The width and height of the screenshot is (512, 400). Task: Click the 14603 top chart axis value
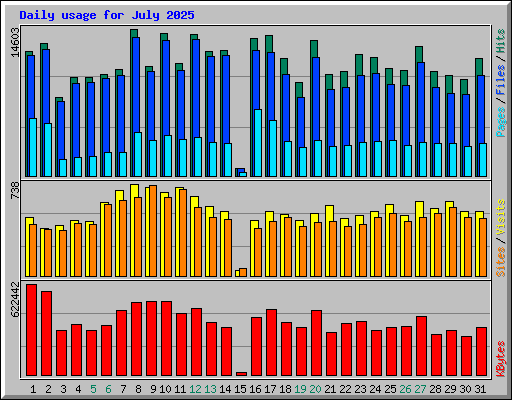16,42
